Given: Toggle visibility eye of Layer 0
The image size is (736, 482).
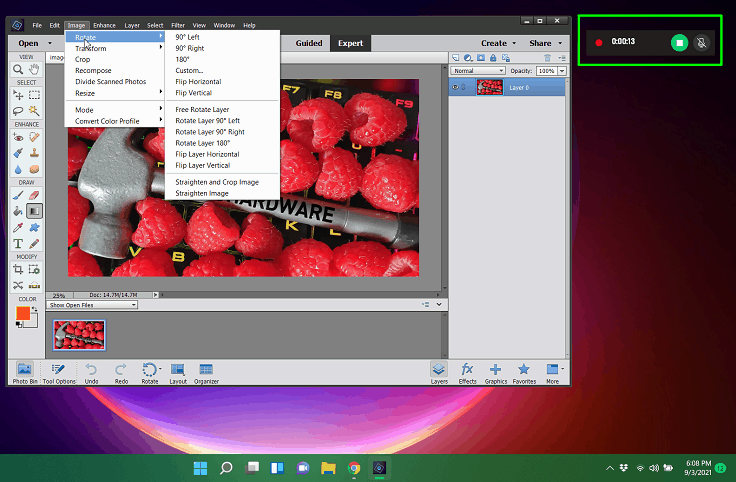Looking at the screenshot, I should tap(455, 87).
